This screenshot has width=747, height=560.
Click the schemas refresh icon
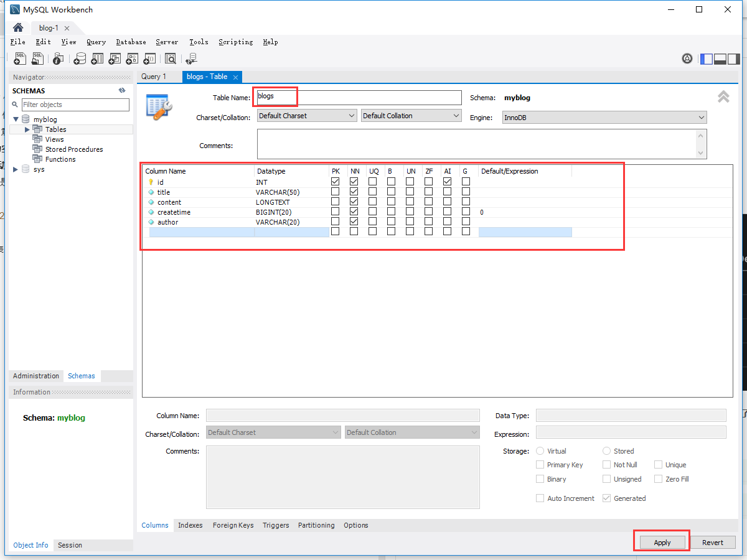(123, 91)
